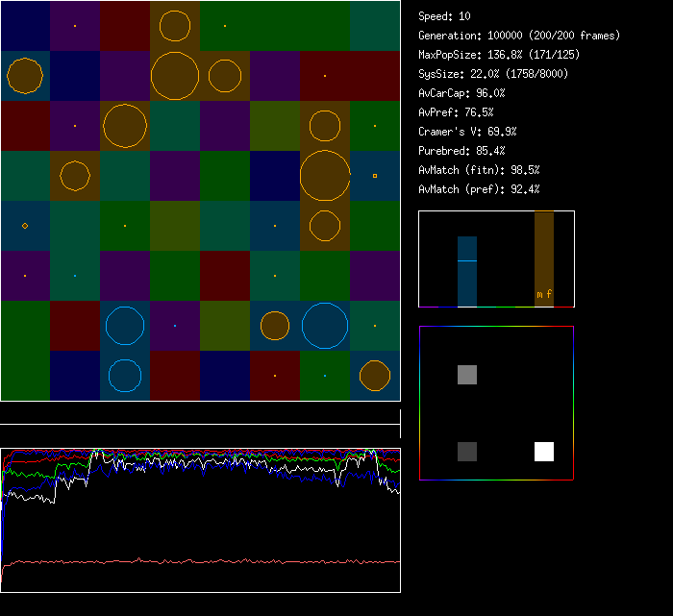The width and height of the screenshot is (673, 616).
Task: Click the blue bar in the histogram
Action: click(467, 272)
